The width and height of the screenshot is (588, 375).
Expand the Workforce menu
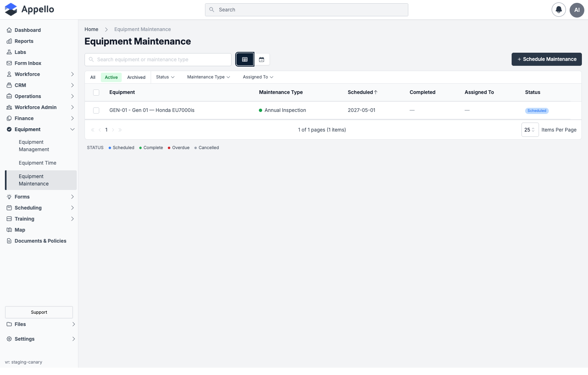tap(41, 74)
